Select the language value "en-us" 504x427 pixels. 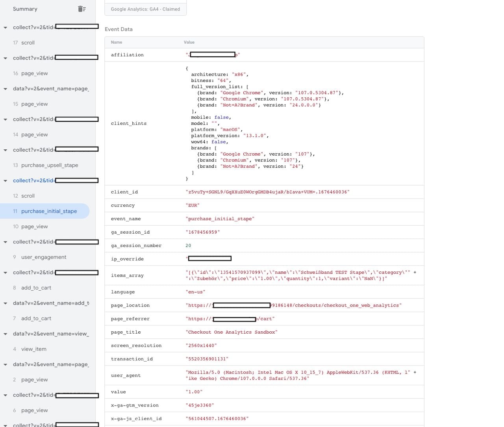point(195,292)
